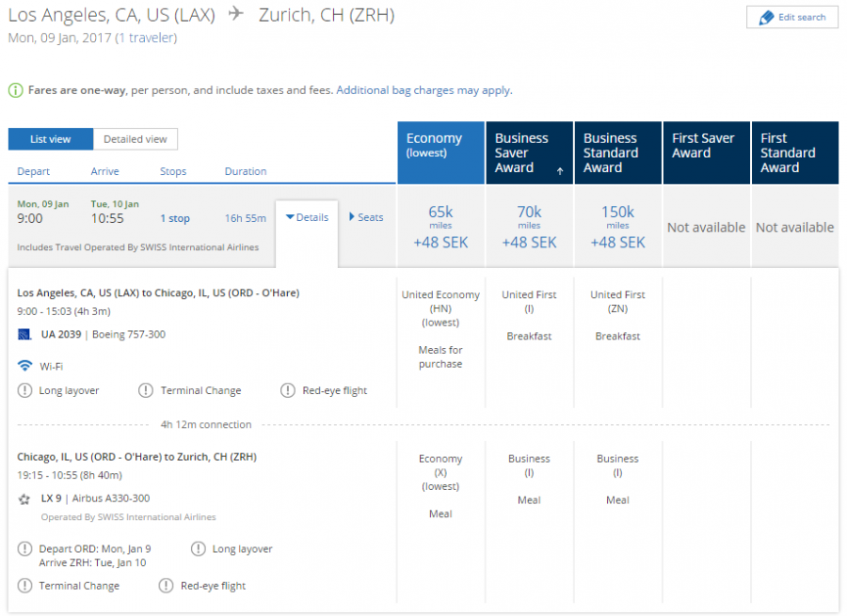Click the Red-eye flight alert icon in the ORD–ZRH segment
Screen dimensions: 847x616
click(x=166, y=585)
